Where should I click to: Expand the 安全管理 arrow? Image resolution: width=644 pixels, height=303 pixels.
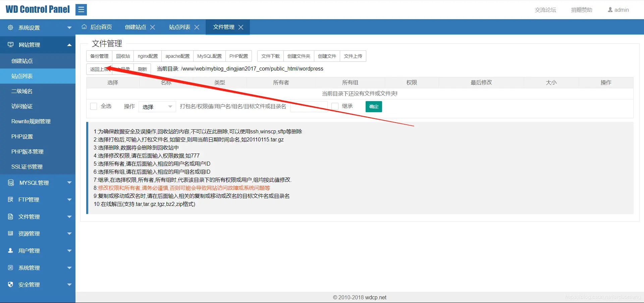69,285
